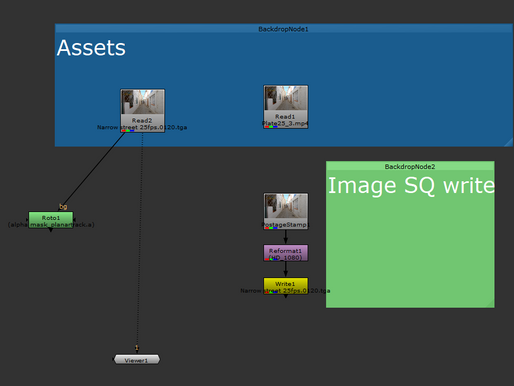Screen dimensions: 514x386
Task: Select the Write1 node
Action: [286, 286]
